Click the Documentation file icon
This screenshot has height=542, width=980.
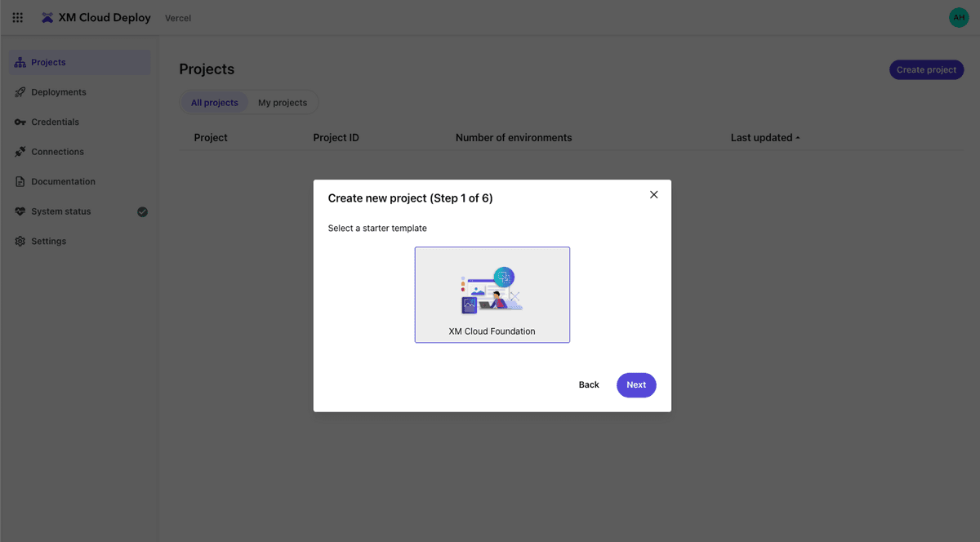point(20,182)
